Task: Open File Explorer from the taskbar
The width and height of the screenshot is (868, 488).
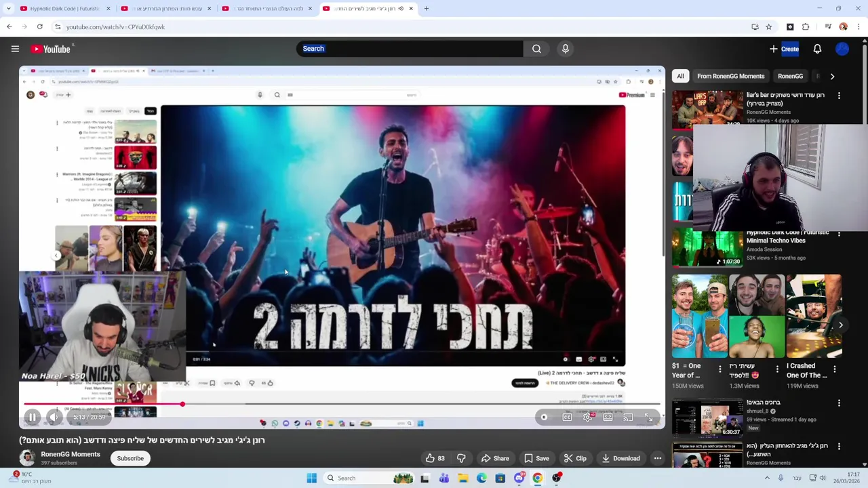Action: tap(463, 478)
